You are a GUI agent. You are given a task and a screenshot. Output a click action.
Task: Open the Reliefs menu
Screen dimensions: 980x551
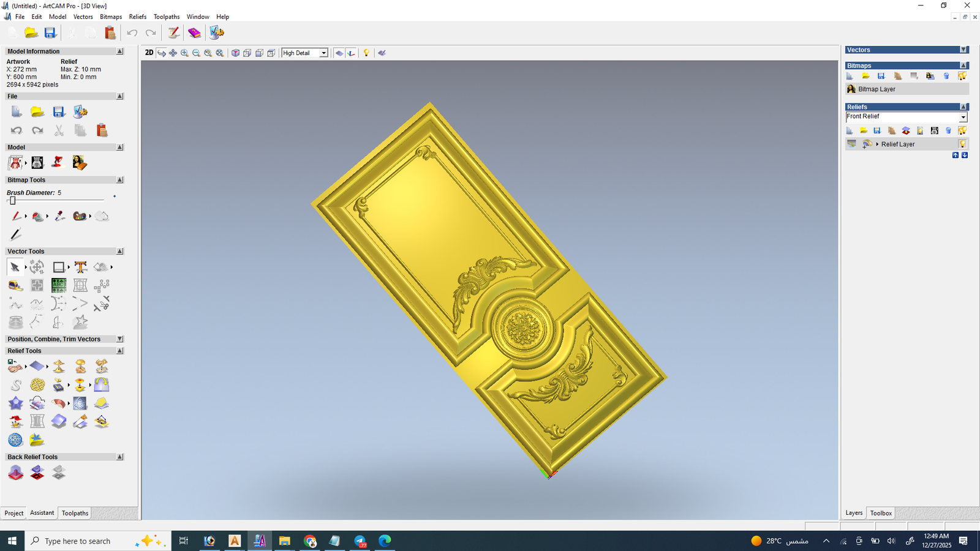(x=137, y=17)
